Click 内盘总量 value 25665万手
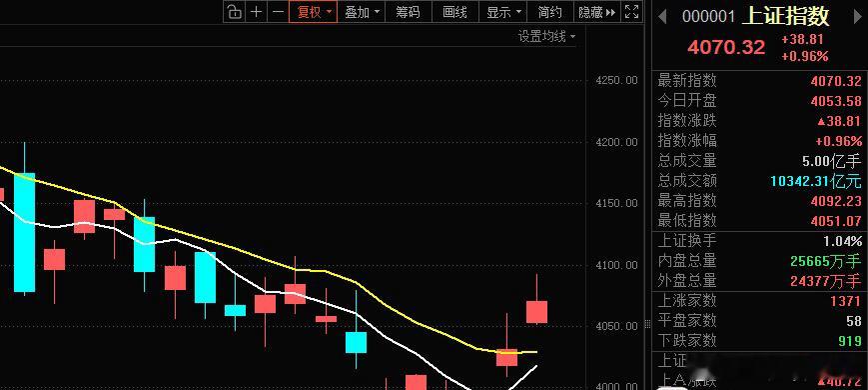This screenshot has width=868, height=390. pos(825,261)
